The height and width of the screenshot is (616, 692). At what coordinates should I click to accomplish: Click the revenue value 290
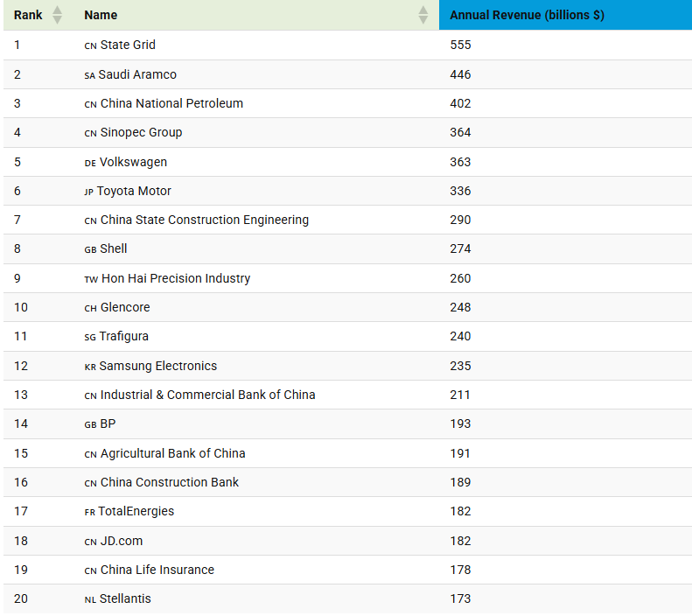tap(460, 220)
